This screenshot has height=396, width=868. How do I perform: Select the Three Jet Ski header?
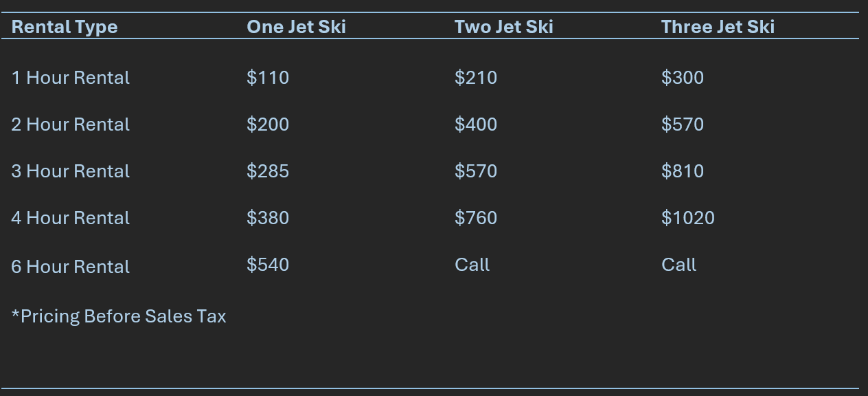tap(718, 27)
